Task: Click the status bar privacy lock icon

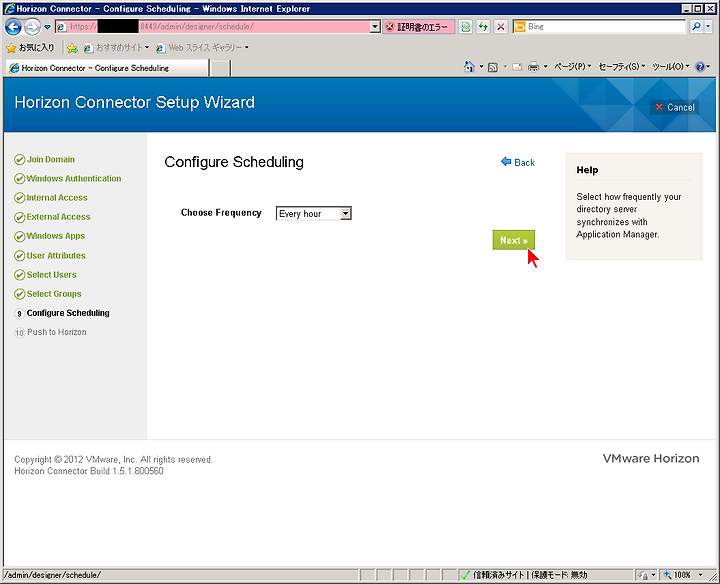Action: [643, 575]
